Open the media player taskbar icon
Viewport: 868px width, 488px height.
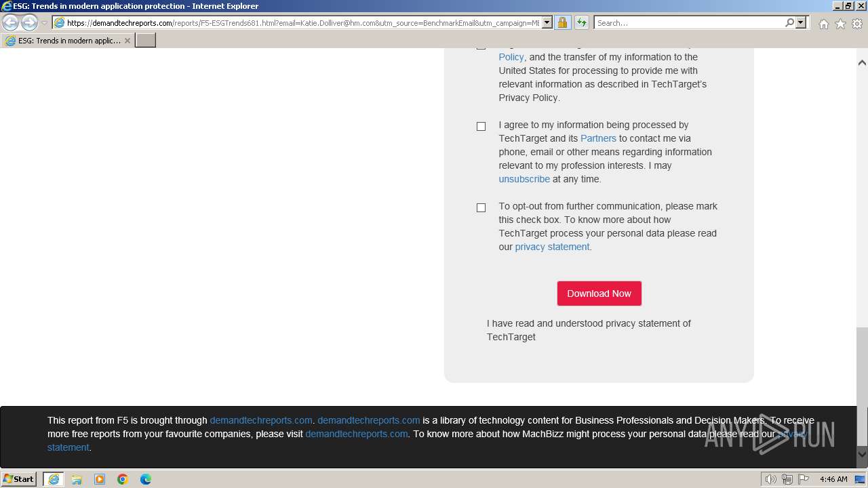coord(100,479)
